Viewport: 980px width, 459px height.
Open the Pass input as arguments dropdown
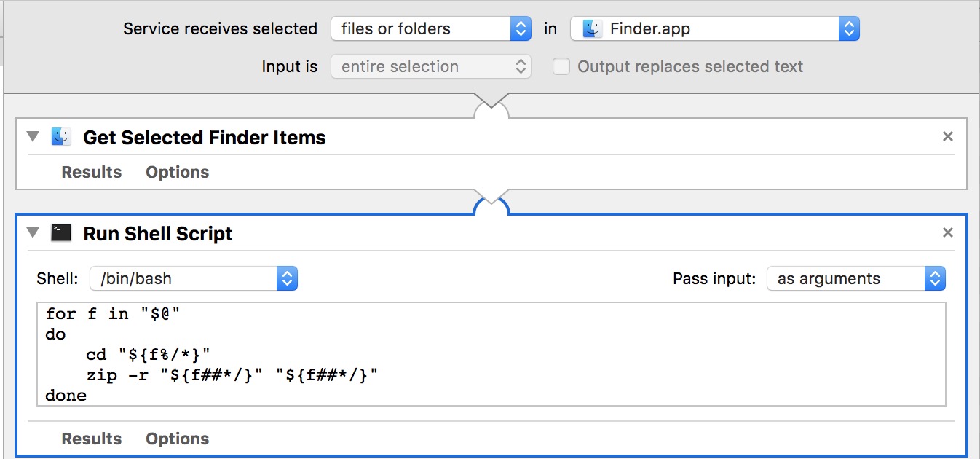[x=855, y=278]
